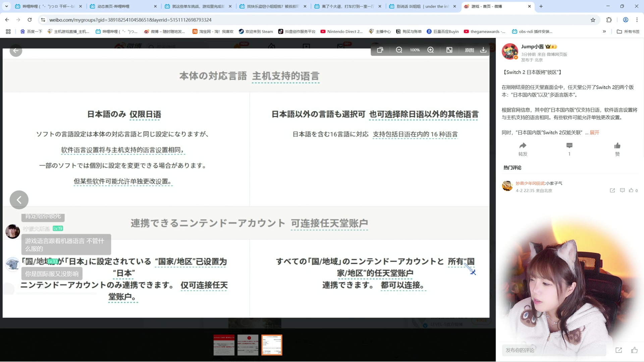Open Chrome tab search dropdown
Image resolution: width=644 pixels, height=362 pixels.
[x=6, y=6]
